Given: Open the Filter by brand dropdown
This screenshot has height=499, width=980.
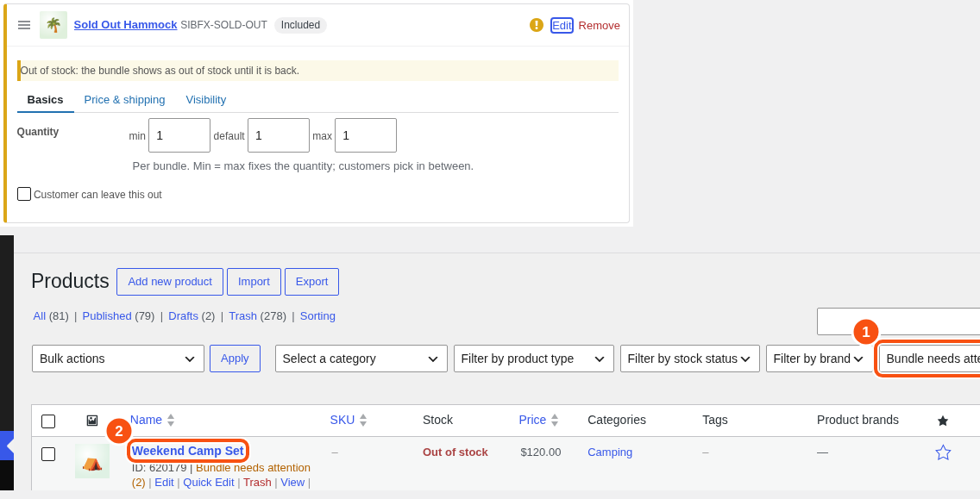Looking at the screenshot, I should tap(820, 359).
